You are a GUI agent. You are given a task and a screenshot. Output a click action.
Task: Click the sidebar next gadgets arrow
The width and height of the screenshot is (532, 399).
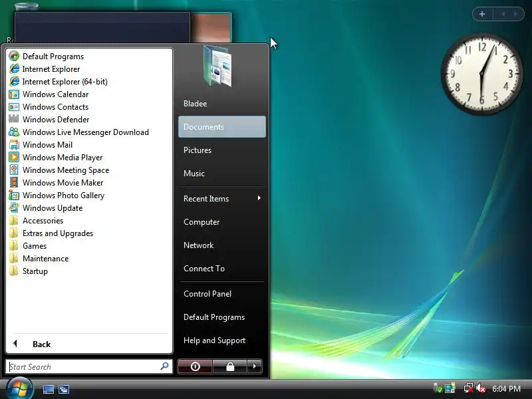point(516,14)
